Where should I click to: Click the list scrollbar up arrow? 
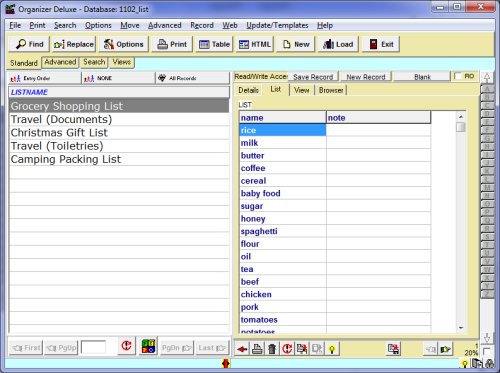tap(461, 117)
